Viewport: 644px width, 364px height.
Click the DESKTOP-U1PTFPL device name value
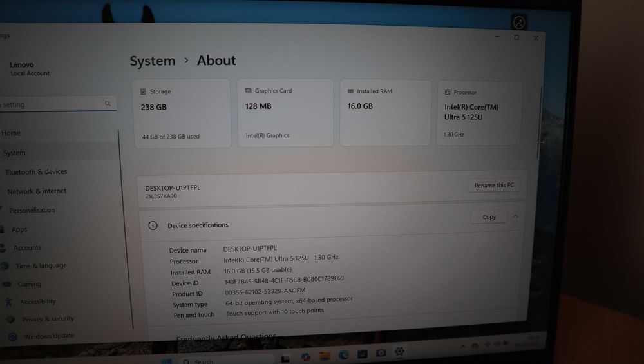(250, 249)
